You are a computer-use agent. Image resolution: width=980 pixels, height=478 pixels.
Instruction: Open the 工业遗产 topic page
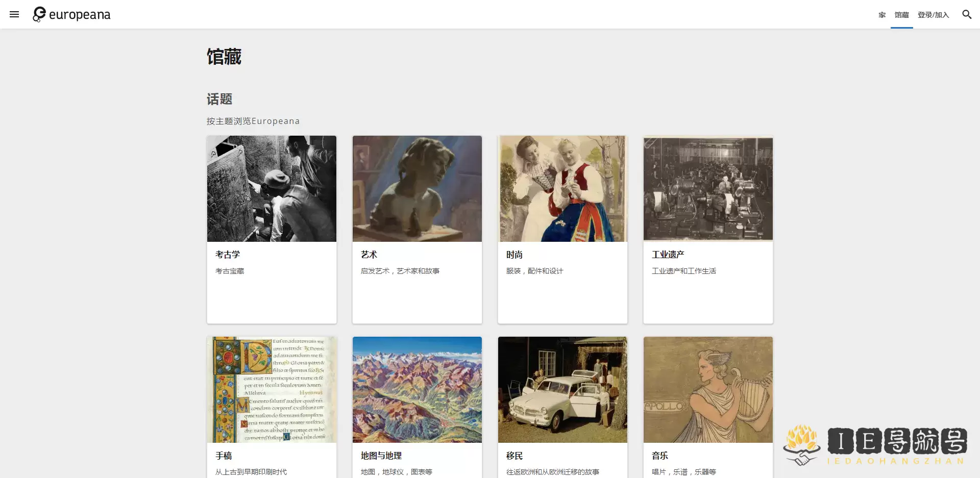668,254
